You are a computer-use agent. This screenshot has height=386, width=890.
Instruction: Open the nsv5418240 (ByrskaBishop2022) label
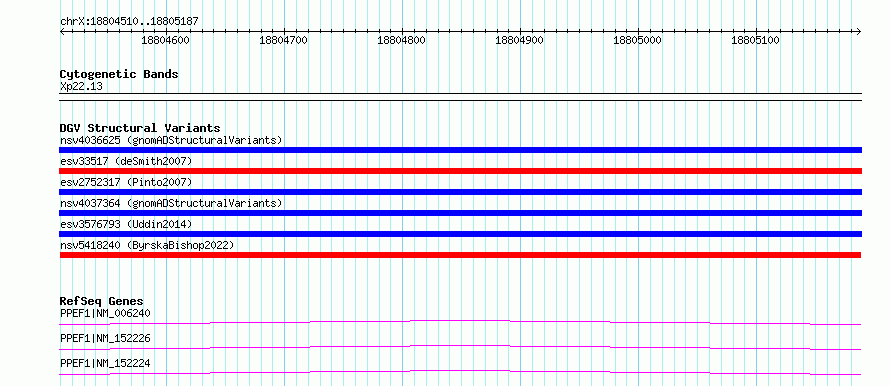pos(147,245)
